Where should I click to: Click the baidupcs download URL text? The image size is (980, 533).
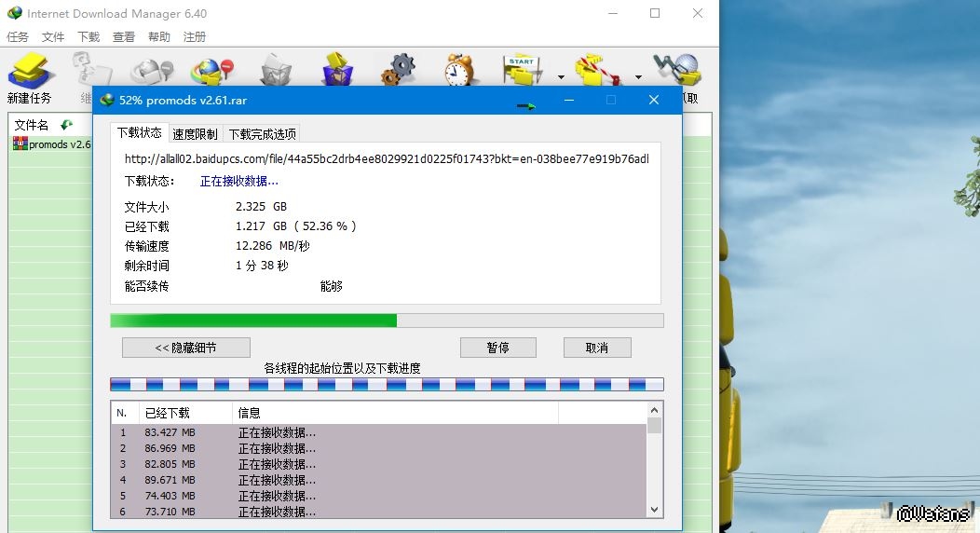[x=387, y=158]
